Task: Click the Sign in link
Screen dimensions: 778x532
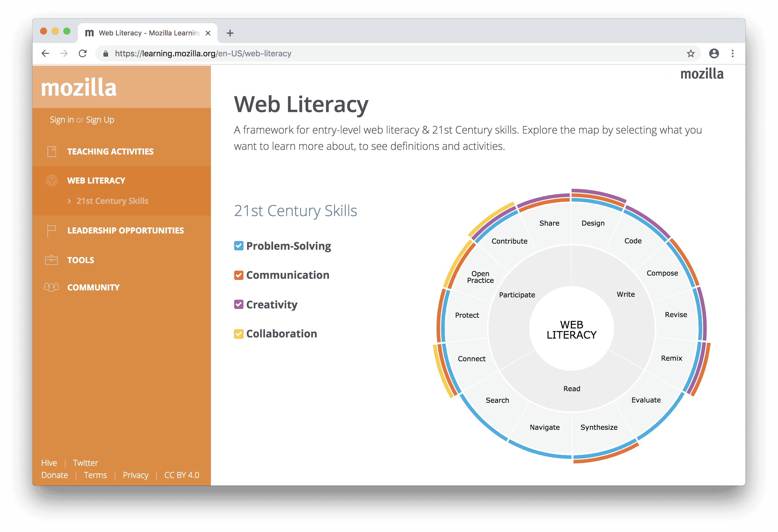Action: click(x=62, y=120)
